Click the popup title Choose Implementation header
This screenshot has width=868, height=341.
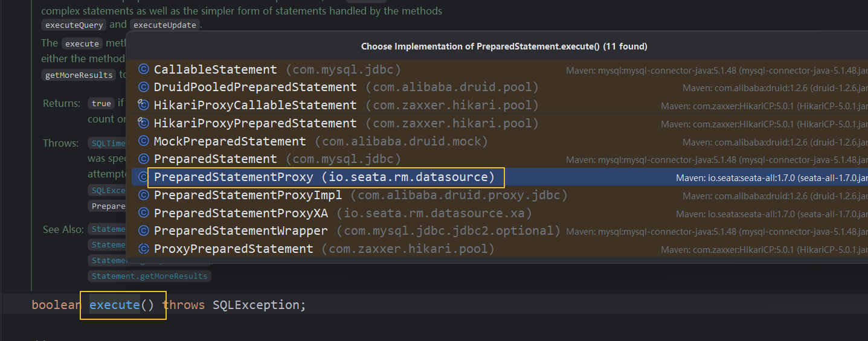pos(504,46)
